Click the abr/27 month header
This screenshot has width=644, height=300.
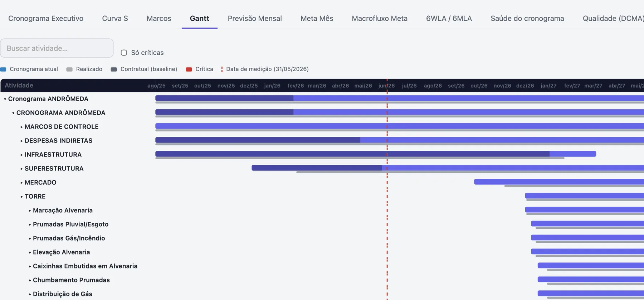[x=617, y=86]
